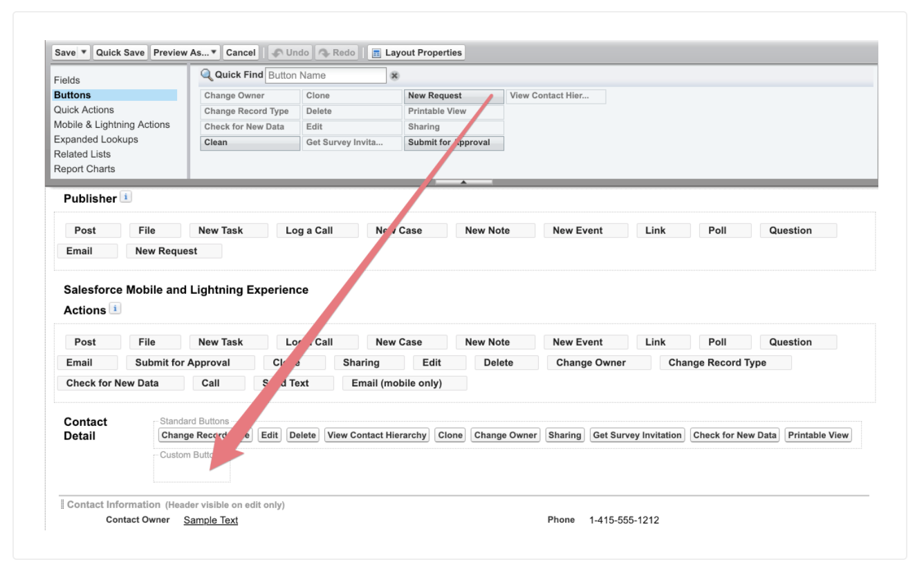
Task: Click the View Contact Hierarchy standard button
Action: (x=377, y=435)
